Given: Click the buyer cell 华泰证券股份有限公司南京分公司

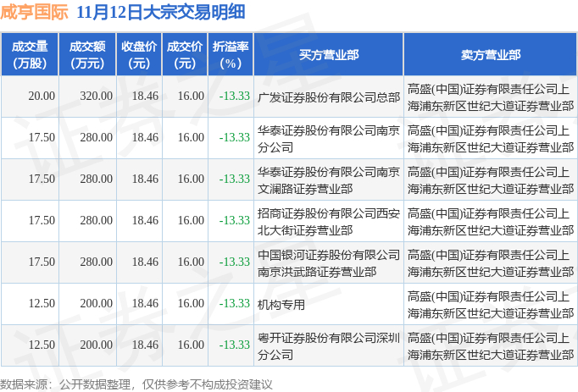Looking at the screenshot, I should (x=329, y=139).
